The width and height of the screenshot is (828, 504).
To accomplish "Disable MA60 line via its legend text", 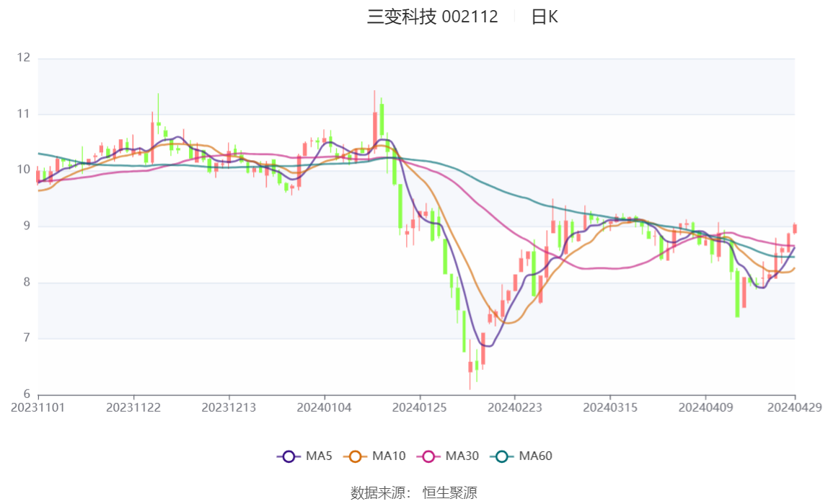I will click(536, 456).
